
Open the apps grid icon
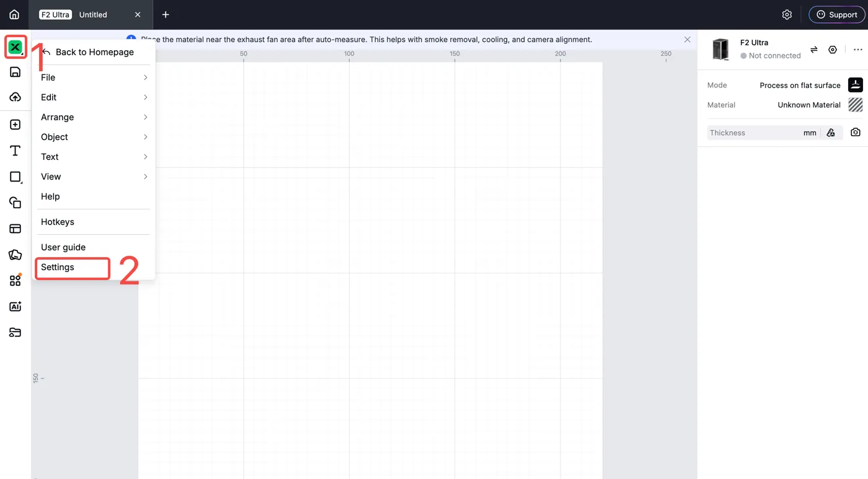[15, 281]
